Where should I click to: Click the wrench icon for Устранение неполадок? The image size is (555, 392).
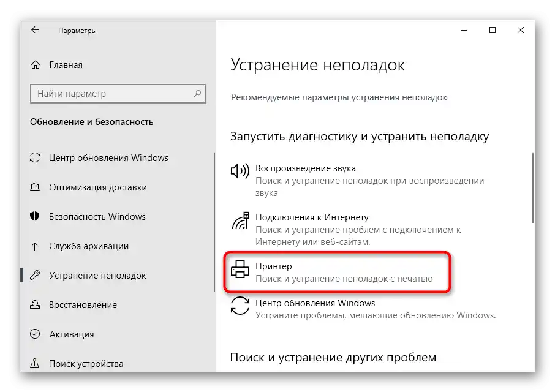tap(35, 275)
